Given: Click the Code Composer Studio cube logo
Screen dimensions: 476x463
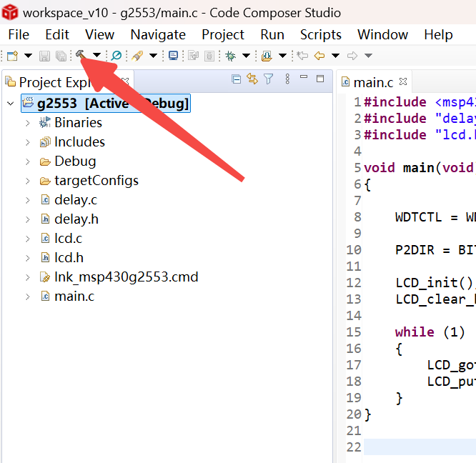Looking at the screenshot, I should pyautogui.click(x=10, y=12).
